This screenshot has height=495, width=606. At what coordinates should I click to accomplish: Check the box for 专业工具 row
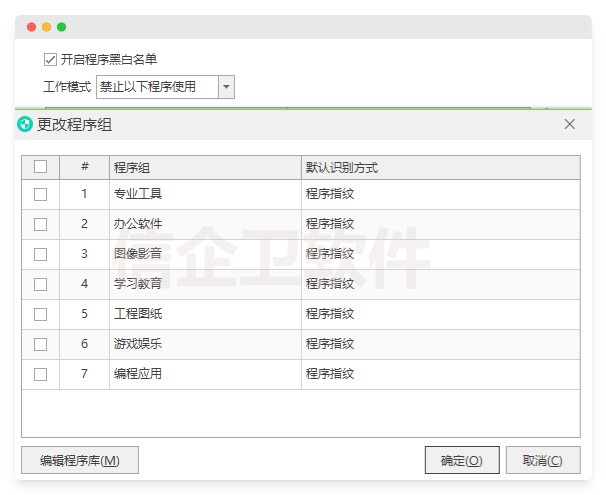[40, 194]
